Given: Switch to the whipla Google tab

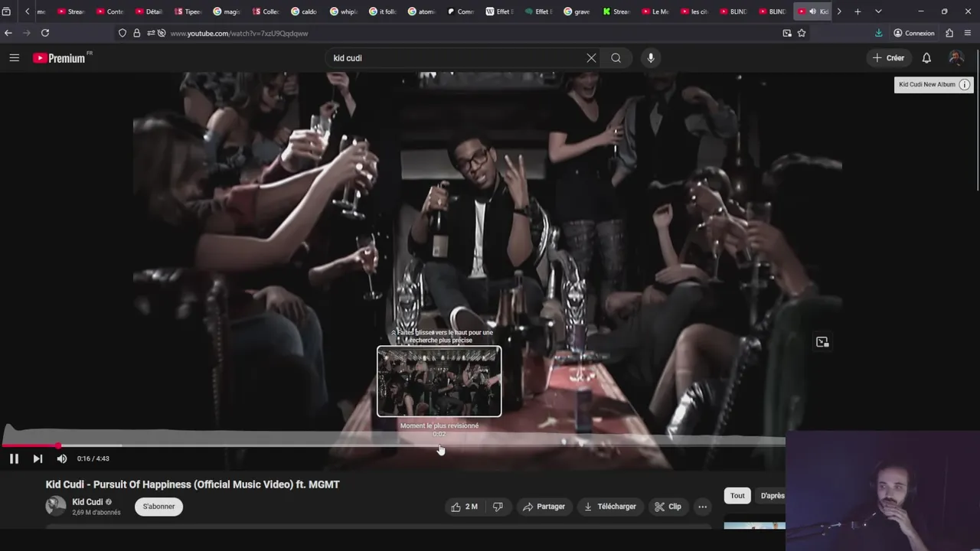Looking at the screenshot, I should [344, 11].
